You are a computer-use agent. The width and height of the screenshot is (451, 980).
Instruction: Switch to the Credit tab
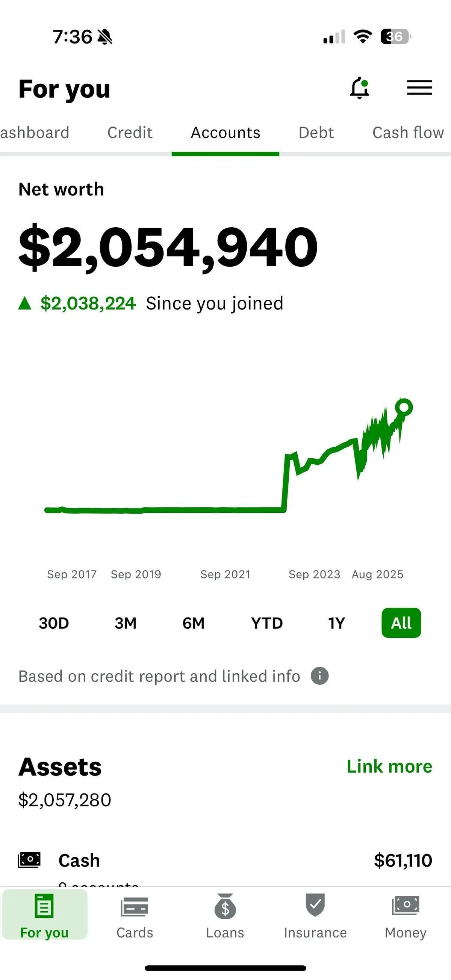coord(130,133)
